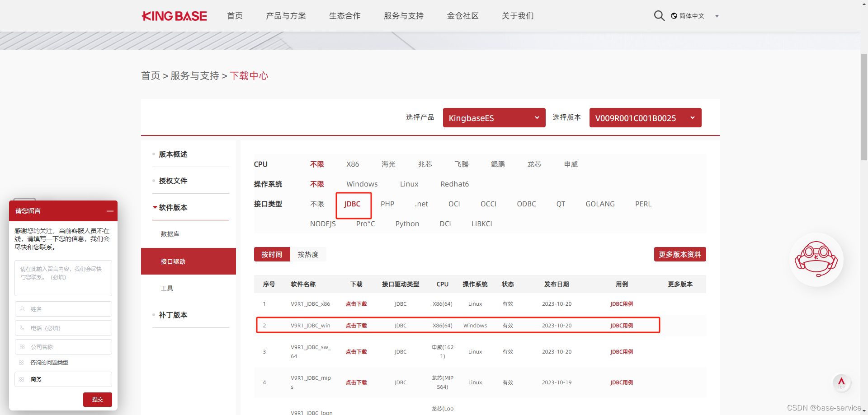The width and height of the screenshot is (868, 415).
Task: Open JDBC用例 for V9R1_JDBC_x86
Action: click(621, 303)
